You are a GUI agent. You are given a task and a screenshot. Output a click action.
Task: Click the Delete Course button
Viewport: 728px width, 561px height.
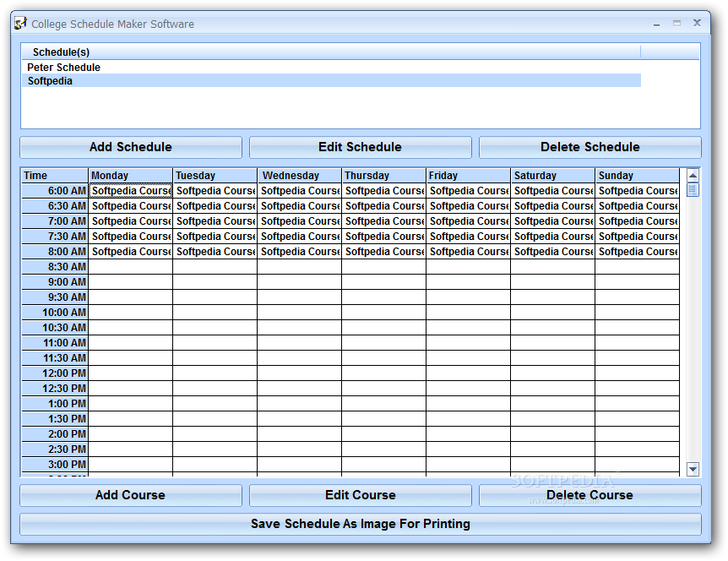590,495
